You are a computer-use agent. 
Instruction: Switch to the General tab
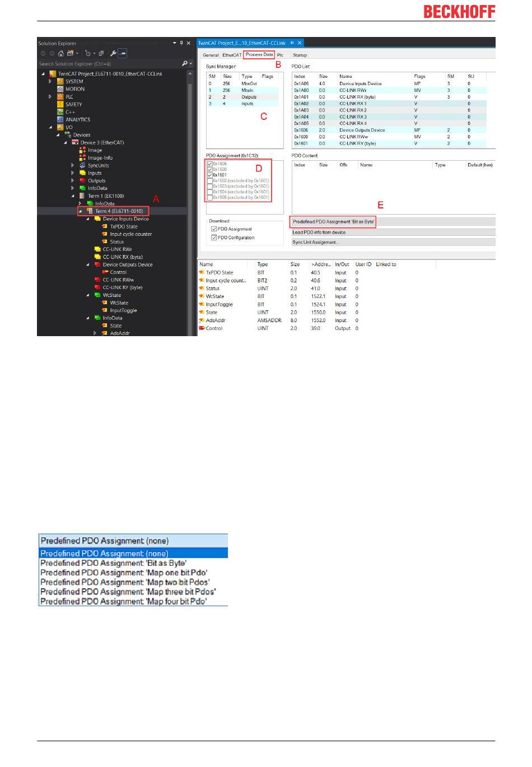coord(211,55)
